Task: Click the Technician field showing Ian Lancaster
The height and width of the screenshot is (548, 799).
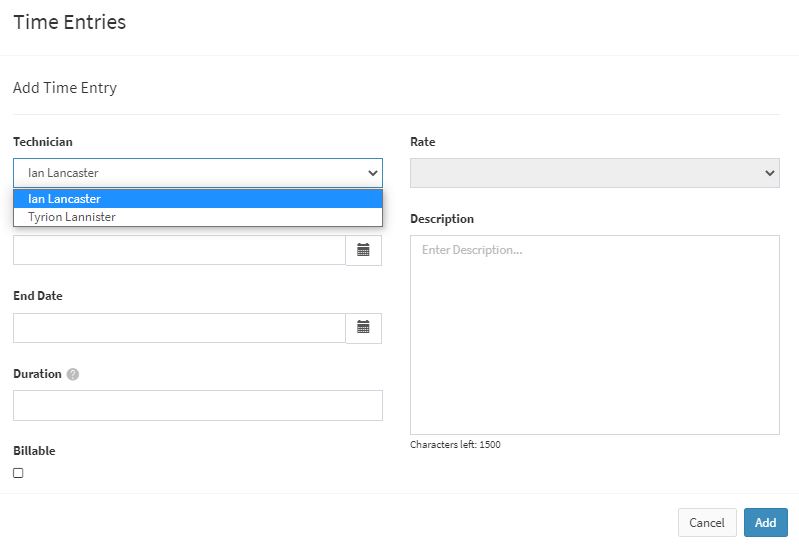Action: (x=198, y=173)
